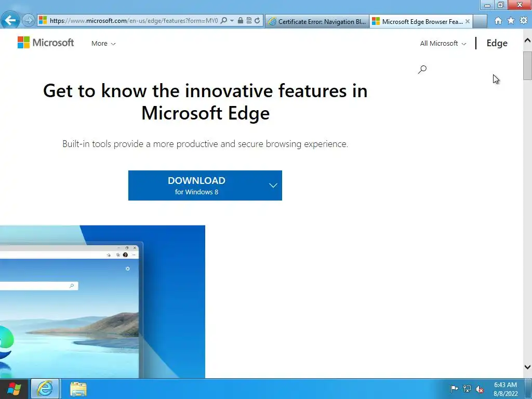Click the muted volume tray icon
The height and width of the screenshot is (399, 532).
tap(480, 389)
